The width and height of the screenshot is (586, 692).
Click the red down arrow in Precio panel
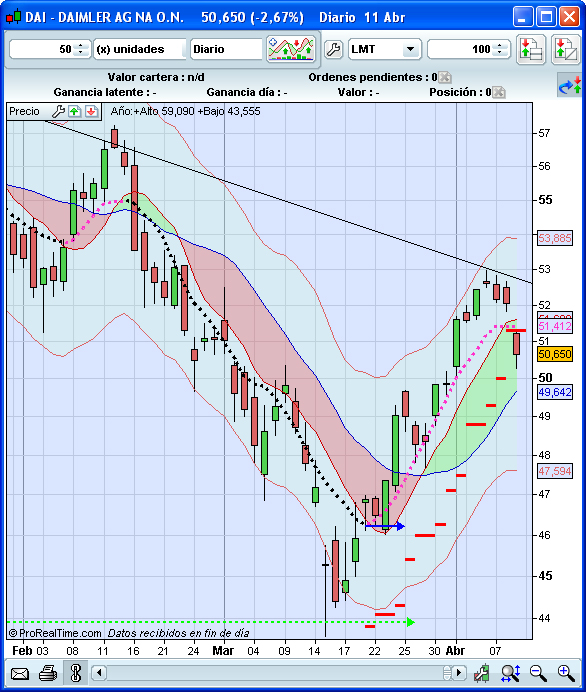(x=91, y=111)
